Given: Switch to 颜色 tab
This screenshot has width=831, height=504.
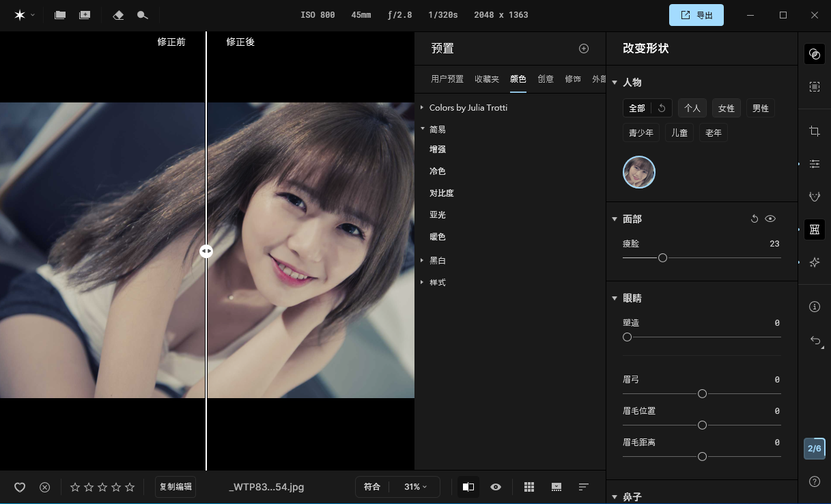Looking at the screenshot, I should coord(518,79).
